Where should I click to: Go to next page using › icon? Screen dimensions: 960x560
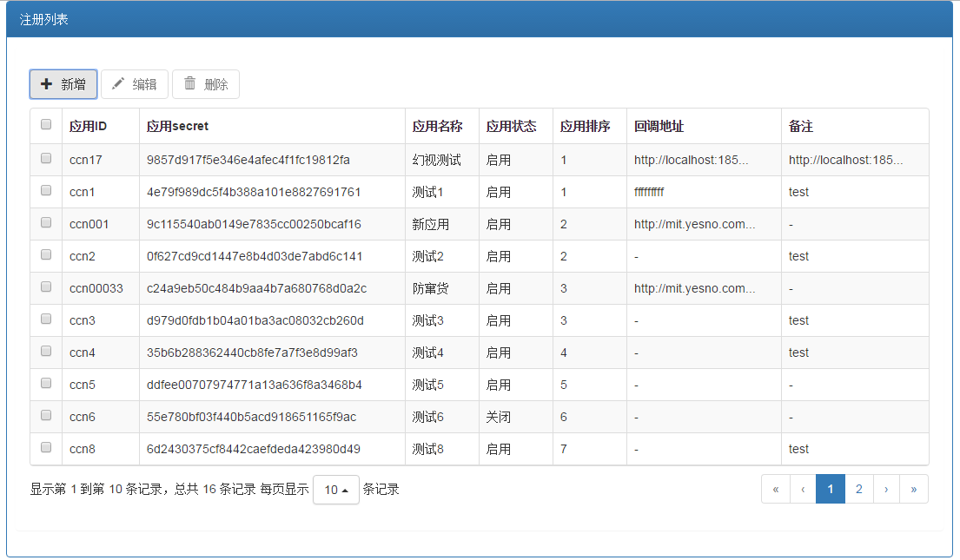886,489
